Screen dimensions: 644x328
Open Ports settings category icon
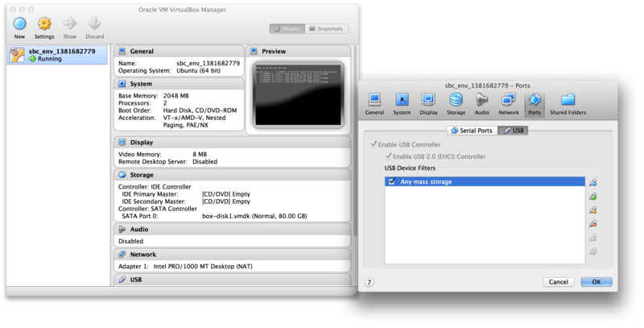(535, 104)
